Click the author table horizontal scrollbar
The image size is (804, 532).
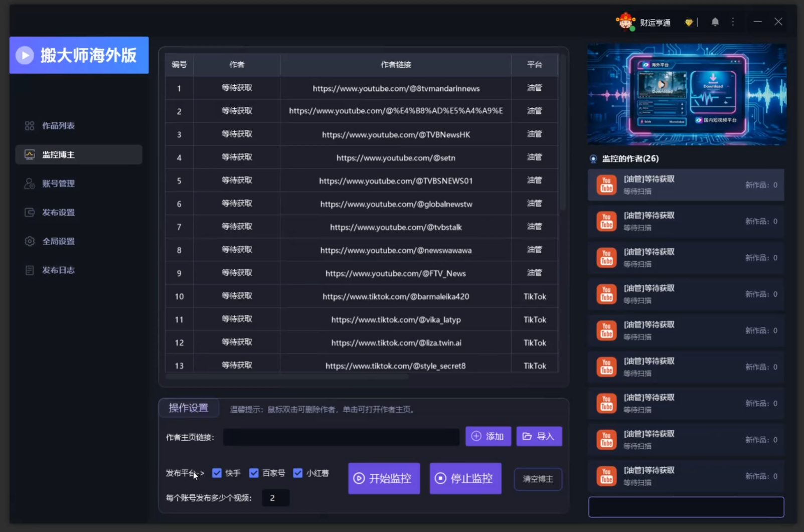coord(287,377)
